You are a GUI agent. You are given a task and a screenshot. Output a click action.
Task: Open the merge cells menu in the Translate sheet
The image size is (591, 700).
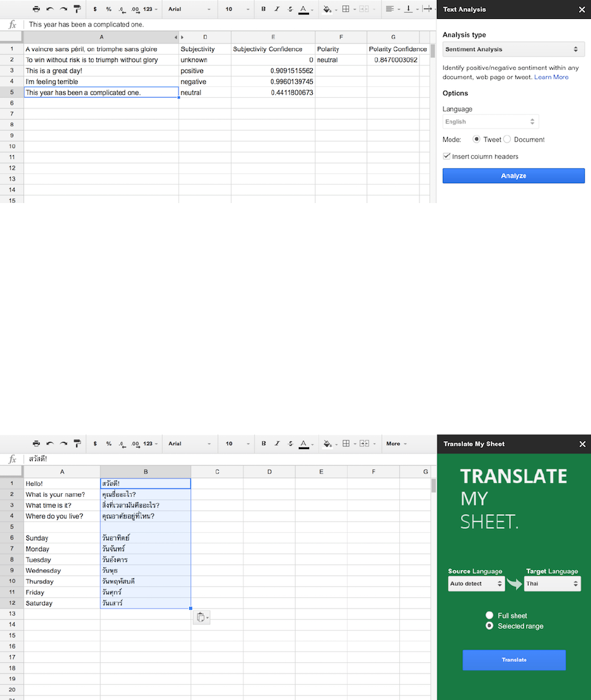point(367,443)
